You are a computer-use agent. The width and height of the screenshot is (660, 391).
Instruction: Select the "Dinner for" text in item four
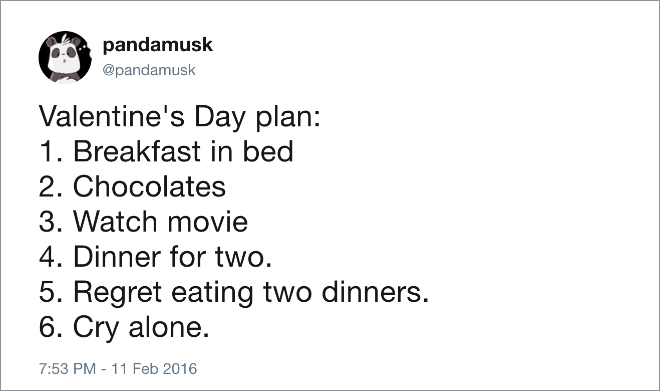coord(141,257)
